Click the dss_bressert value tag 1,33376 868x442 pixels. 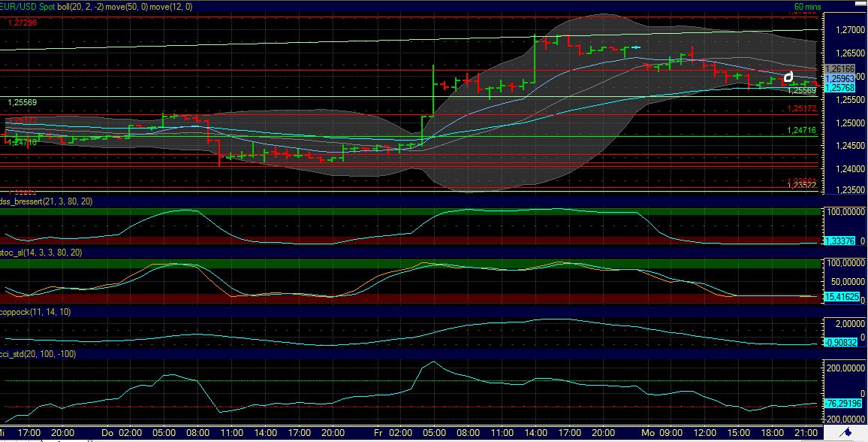click(x=839, y=241)
